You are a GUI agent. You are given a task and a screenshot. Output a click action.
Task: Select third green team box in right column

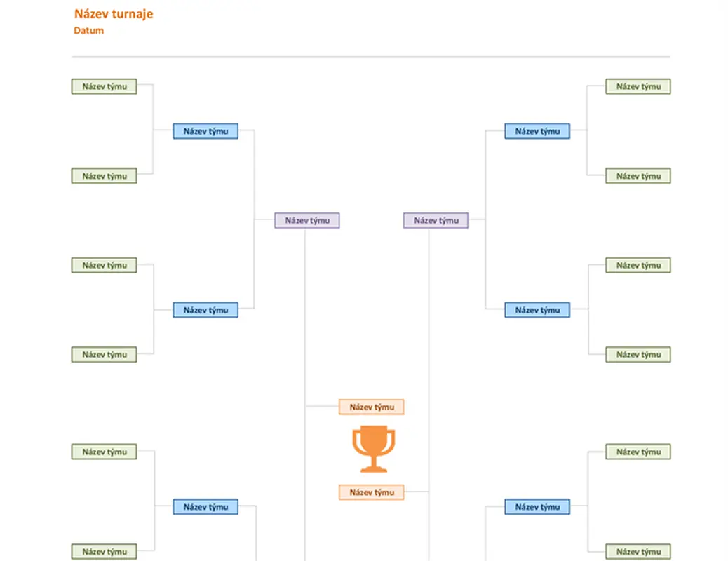[x=638, y=265]
